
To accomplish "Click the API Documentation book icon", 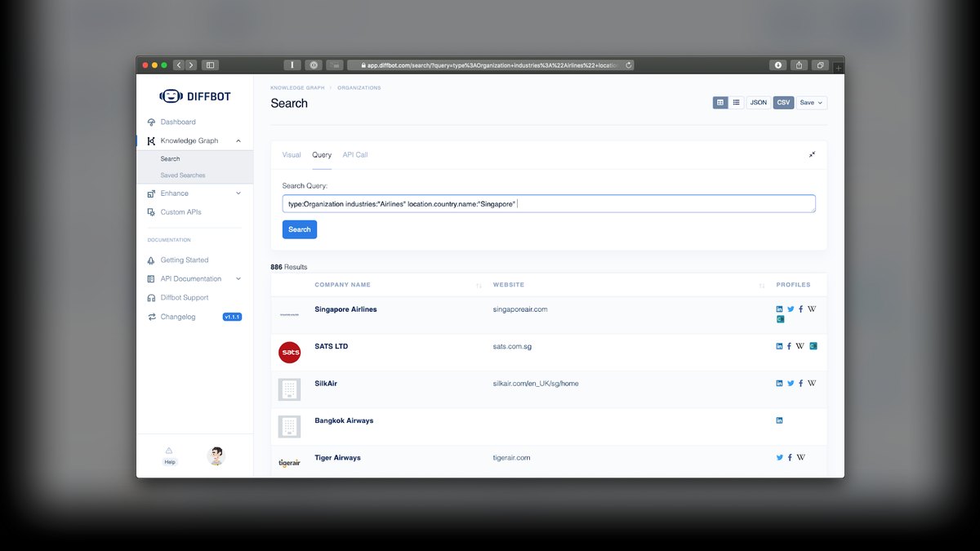I will point(151,278).
